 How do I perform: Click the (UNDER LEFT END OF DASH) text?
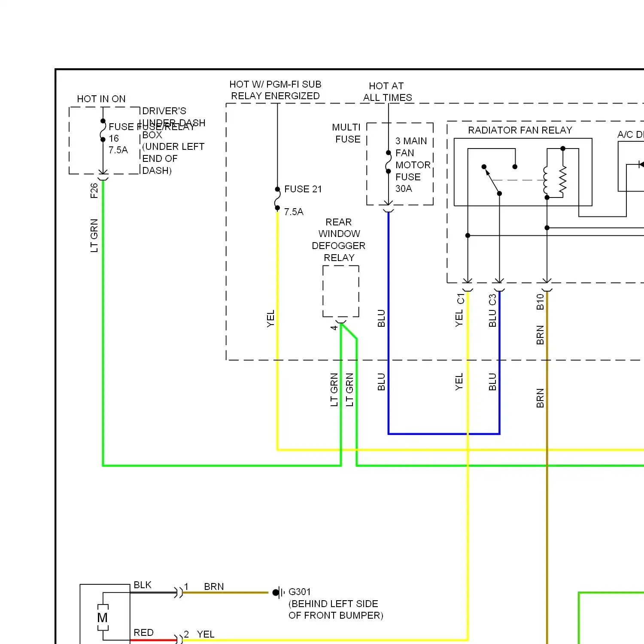(173, 158)
